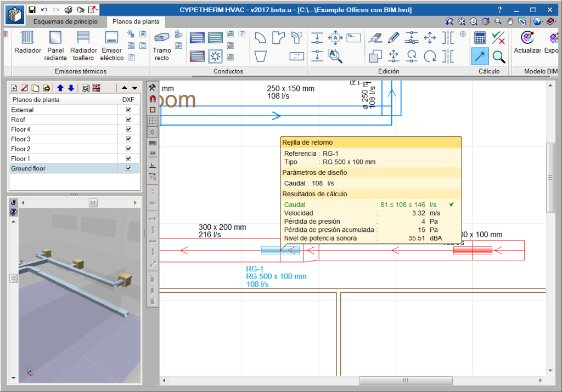Click the drawing area vertical scrollbar thumb
The width and height of the screenshot is (562, 392).
550,178
